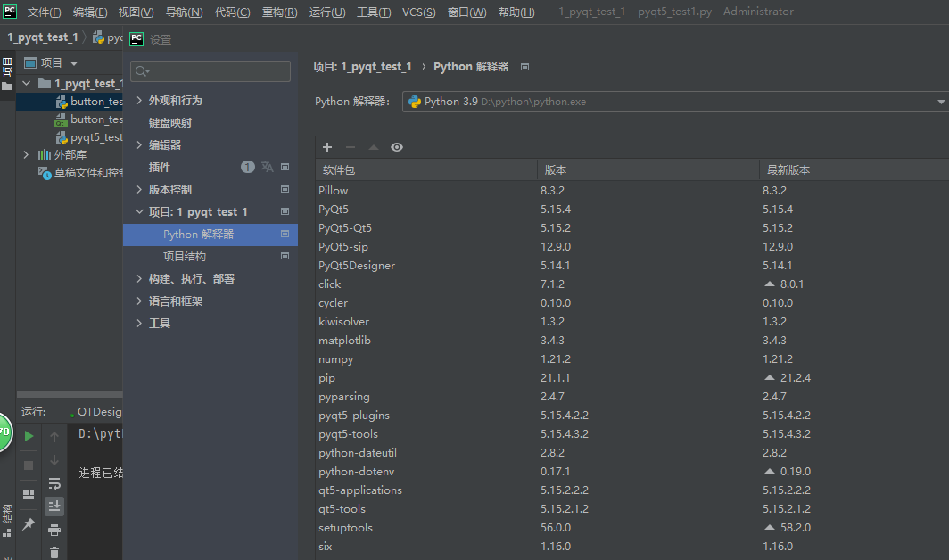Screen dimensions: 949x560
Task: Open 帮助(H) menu
Action: (x=516, y=12)
